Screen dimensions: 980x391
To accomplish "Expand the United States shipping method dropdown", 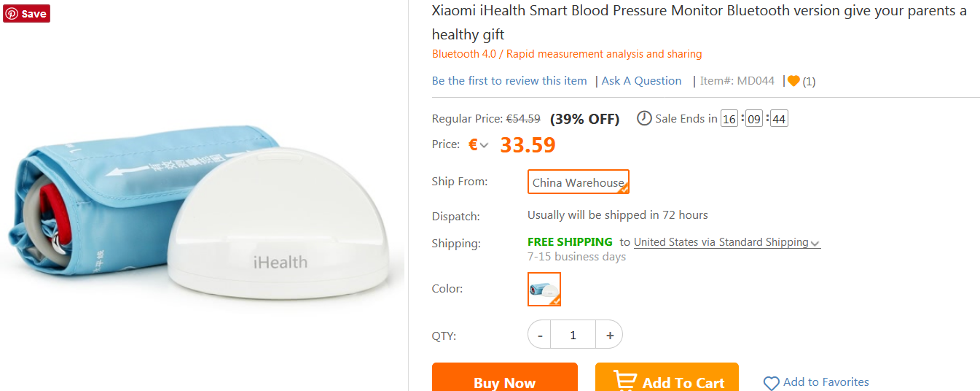I will [815, 243].
